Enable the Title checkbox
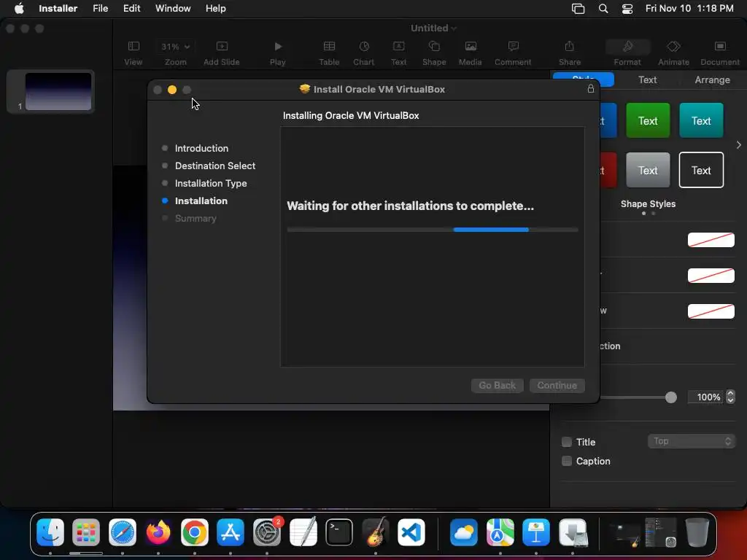The width and height of the screenshot is (747, 560). [x=566, y=442]
